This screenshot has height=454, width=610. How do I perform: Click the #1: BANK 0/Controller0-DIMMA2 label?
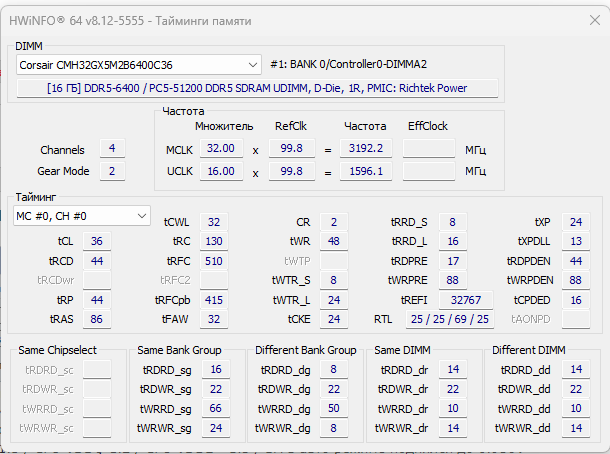point(349,64)
